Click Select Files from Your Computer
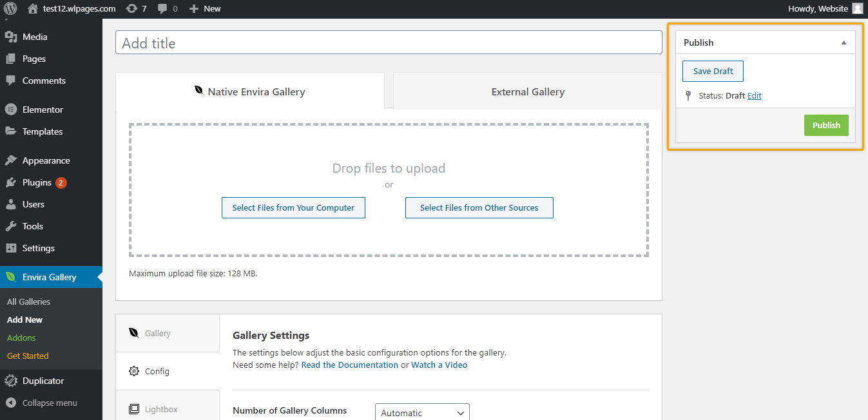The image size is (868, 420). [293, 207]
